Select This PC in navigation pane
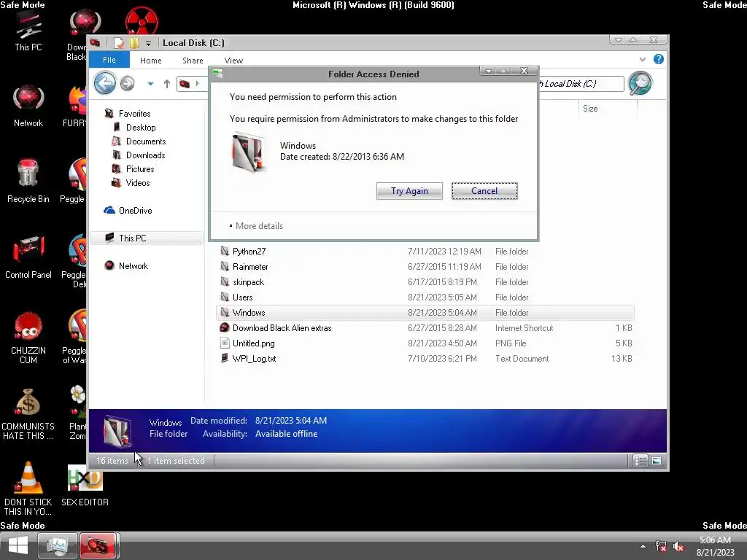The height and width of the screenshot is (560, 747). [x=146, y=238]
